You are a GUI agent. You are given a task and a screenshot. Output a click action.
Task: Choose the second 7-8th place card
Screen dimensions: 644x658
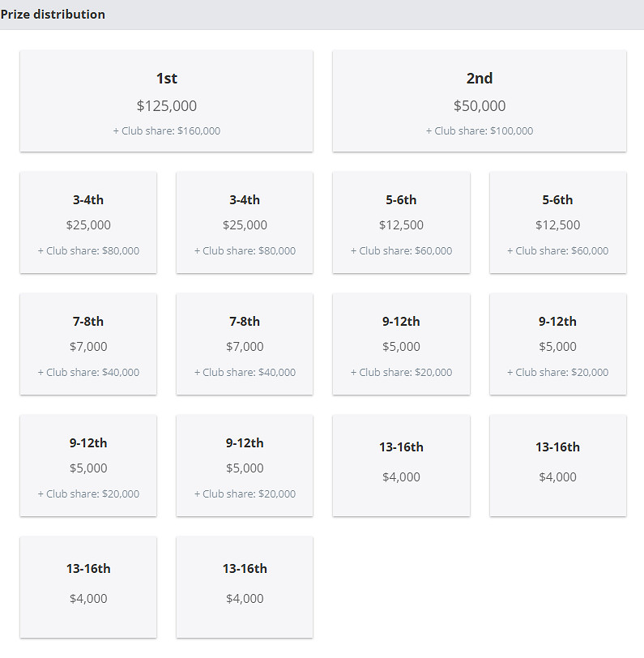(245, 344)
